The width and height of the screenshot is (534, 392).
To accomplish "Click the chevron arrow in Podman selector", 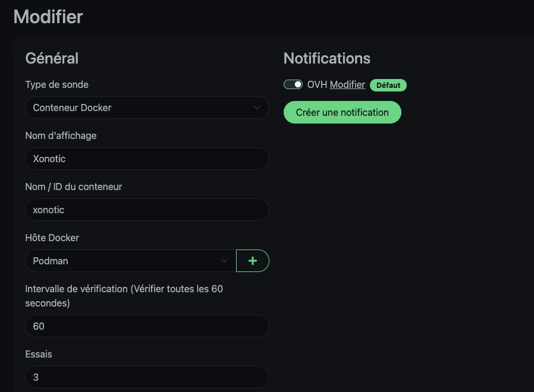I will coord(224,261).
